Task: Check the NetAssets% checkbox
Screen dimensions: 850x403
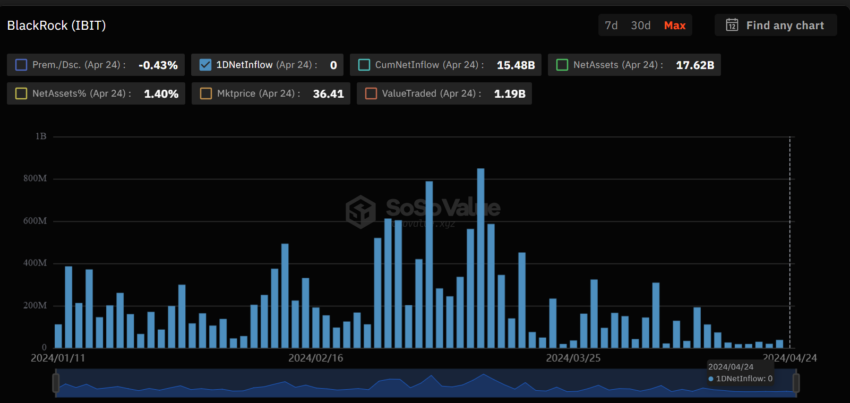Action: 22,94
